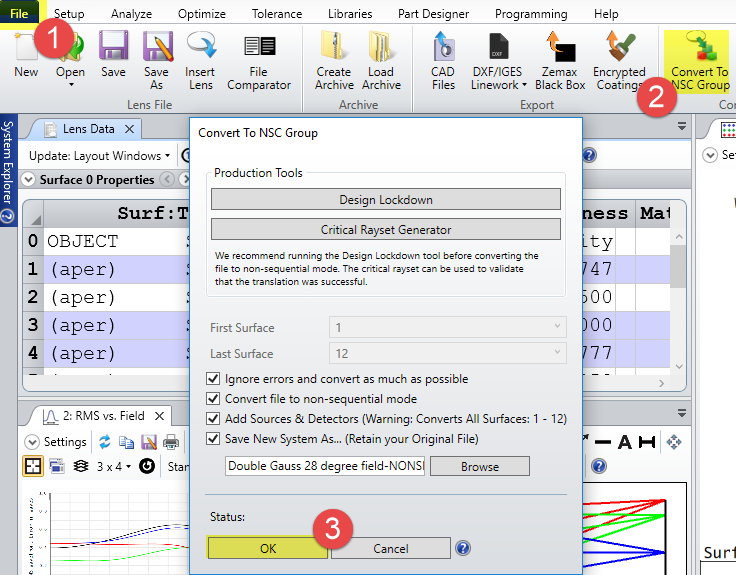Click the window grid layout icon
736x575 pixels.
tap(33, 467)
